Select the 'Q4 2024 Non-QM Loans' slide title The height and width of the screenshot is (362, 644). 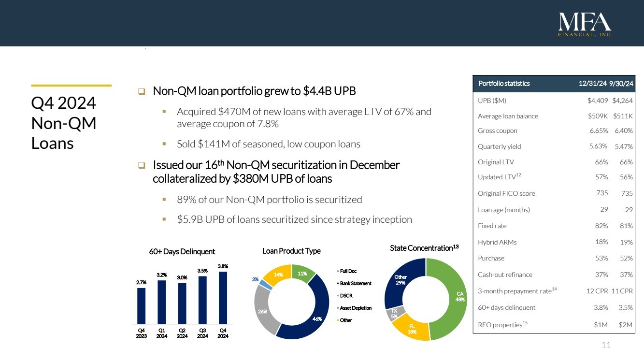64,123
